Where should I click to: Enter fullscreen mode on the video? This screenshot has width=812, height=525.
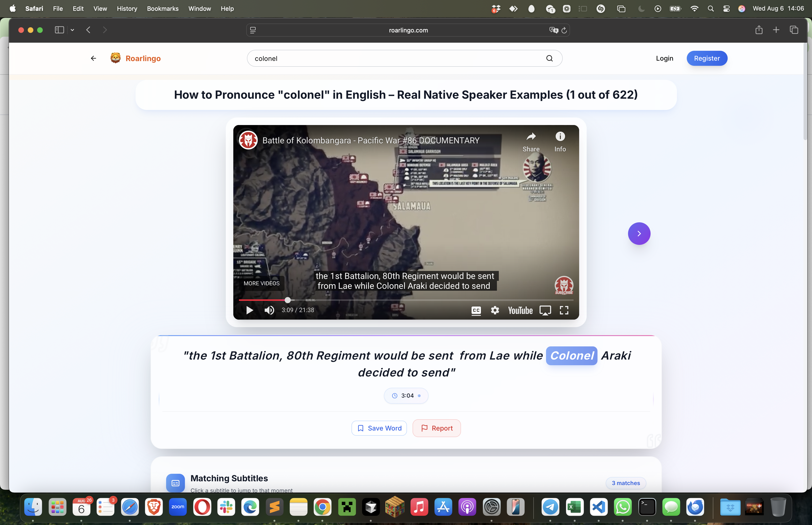point(564,310)
